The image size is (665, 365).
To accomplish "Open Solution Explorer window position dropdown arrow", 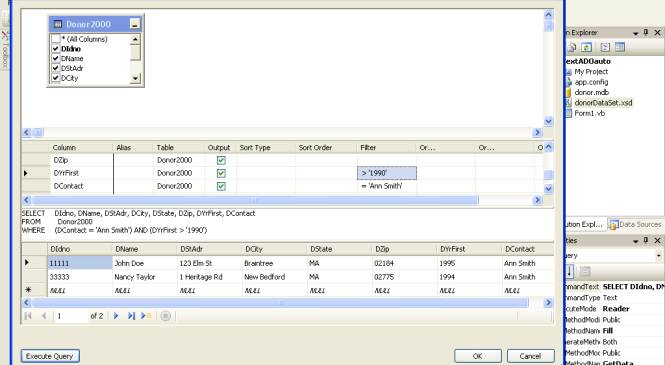I will [635, 33].
